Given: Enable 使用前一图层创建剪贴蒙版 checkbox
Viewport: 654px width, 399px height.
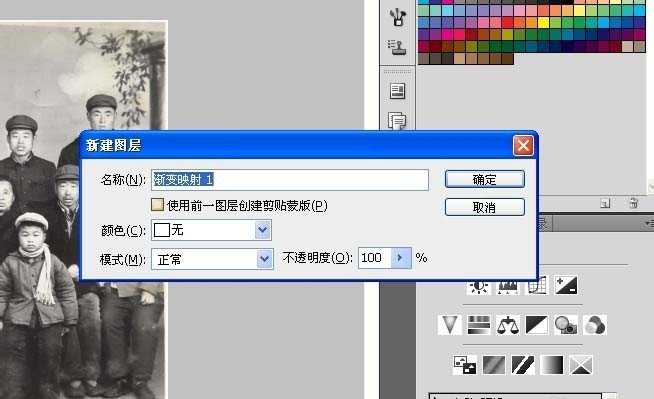Looking at the screenshot, I should [157, 205].
